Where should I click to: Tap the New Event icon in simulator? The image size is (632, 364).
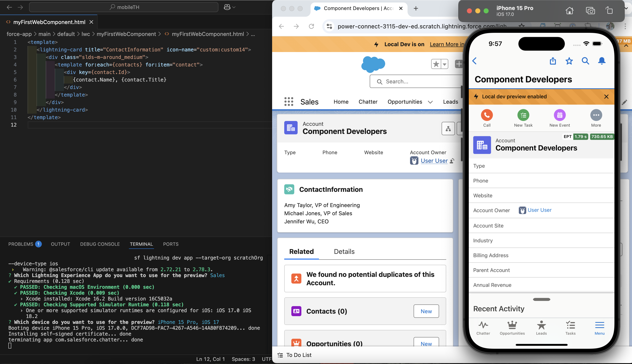pyautogui.click(x=559, y=115)
